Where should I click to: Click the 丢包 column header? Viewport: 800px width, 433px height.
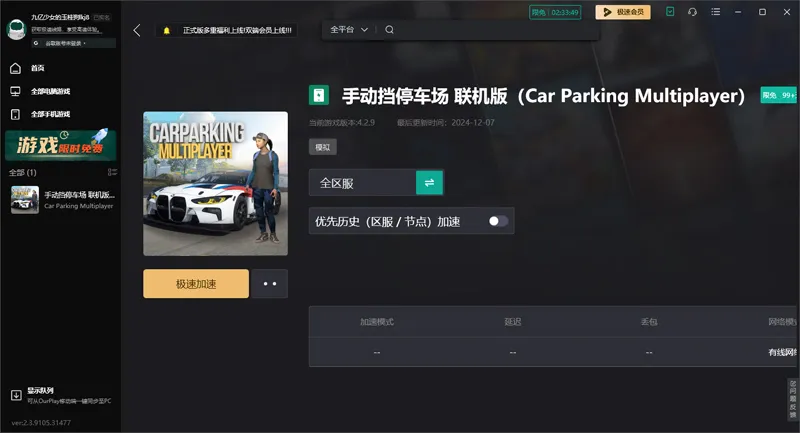click(649, 322)
